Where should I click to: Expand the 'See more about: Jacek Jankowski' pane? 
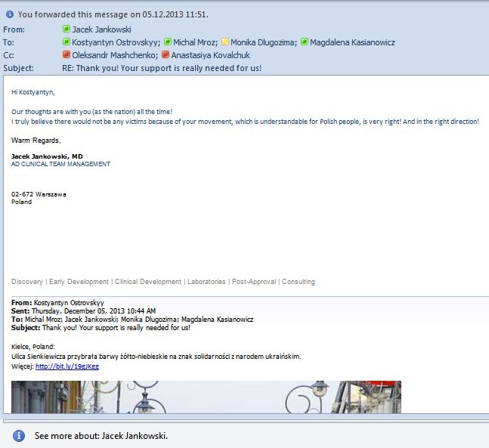pos(101,436)
